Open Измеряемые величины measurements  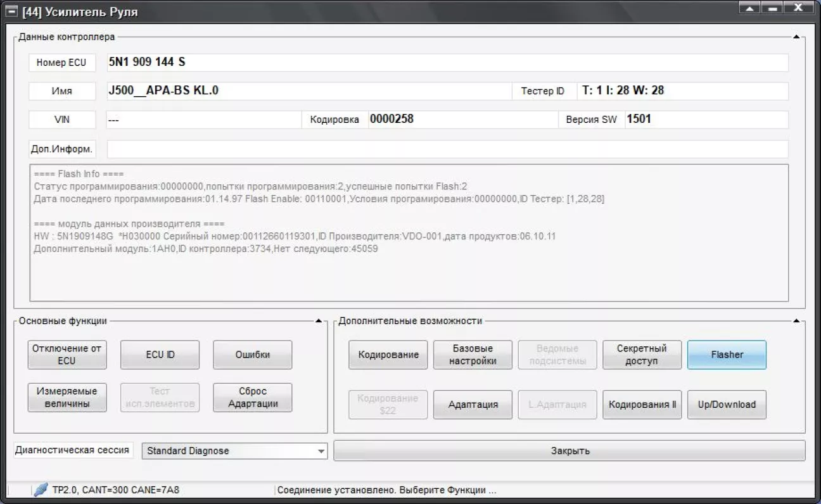coord(67,398)
